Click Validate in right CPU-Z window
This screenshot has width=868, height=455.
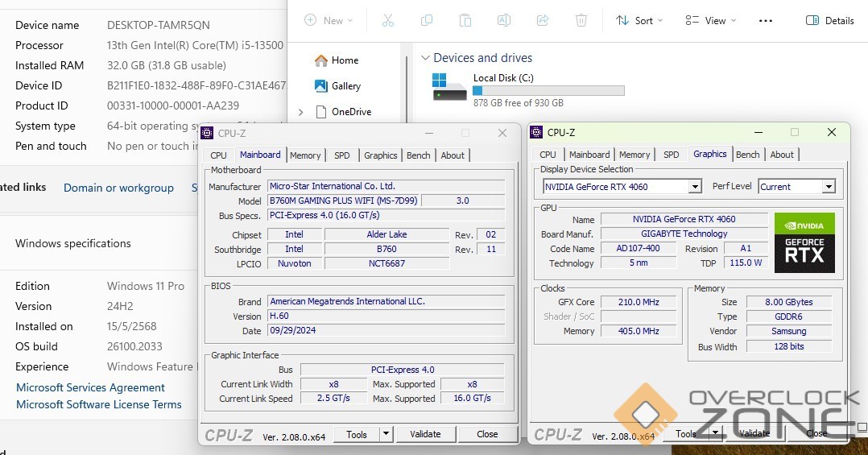coord(754,434)
